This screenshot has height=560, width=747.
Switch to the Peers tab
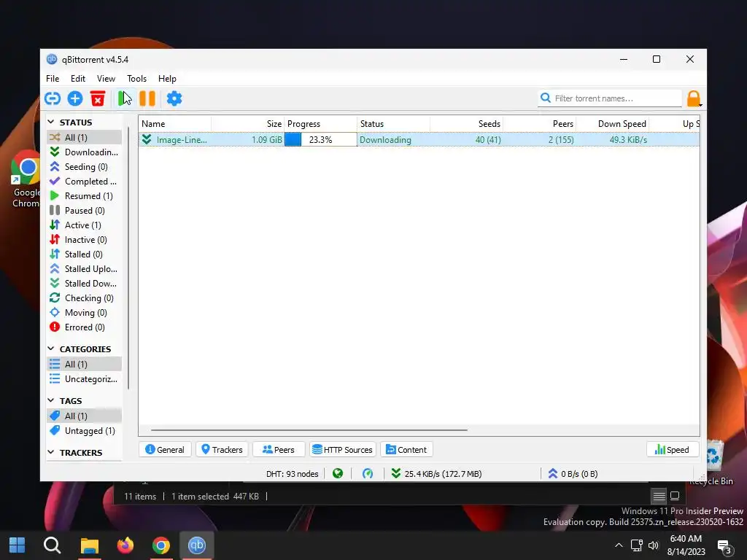point(279,449)
